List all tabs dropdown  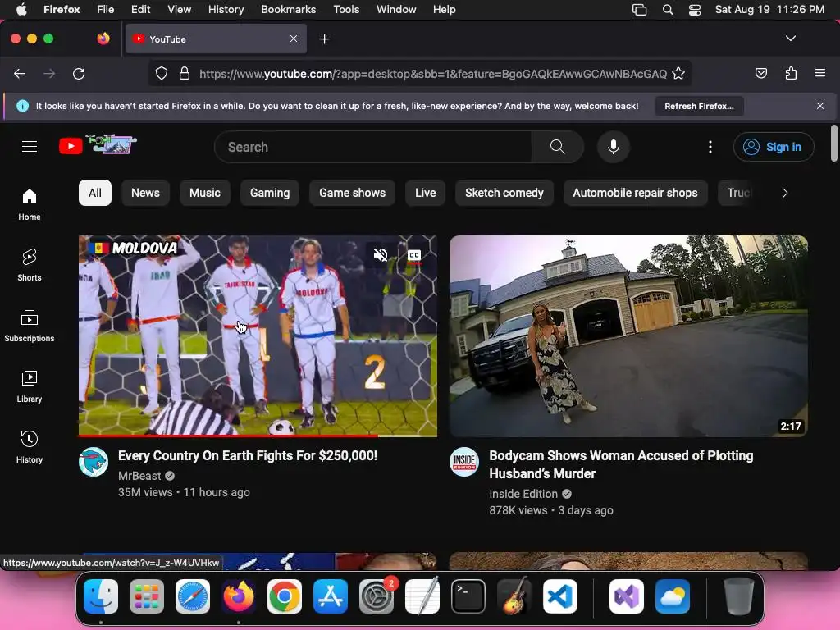(x=791, y=39)
